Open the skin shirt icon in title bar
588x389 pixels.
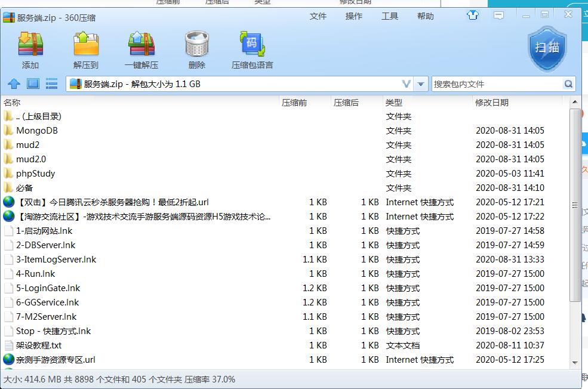pyautogui.click(x=473, y=16)
